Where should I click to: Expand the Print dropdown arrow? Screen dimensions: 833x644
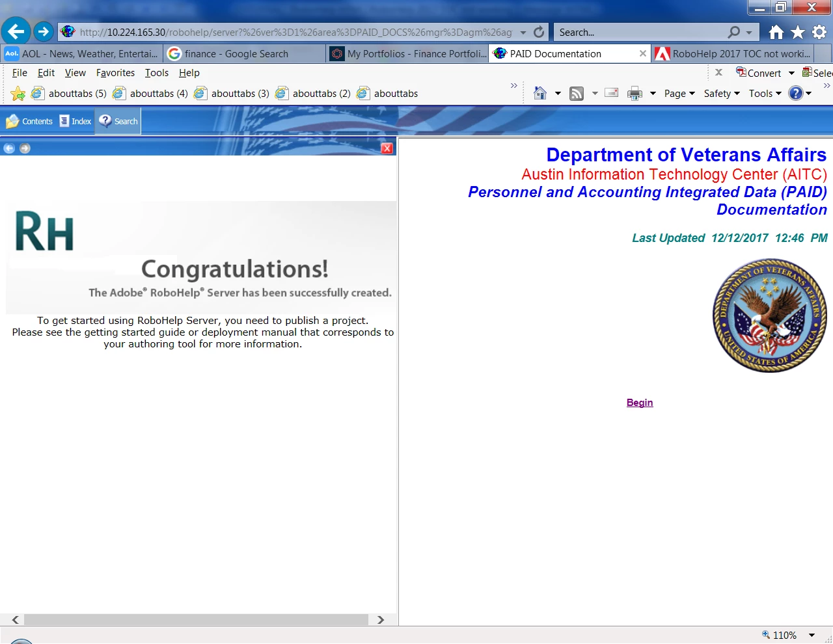tap(653, 94)
